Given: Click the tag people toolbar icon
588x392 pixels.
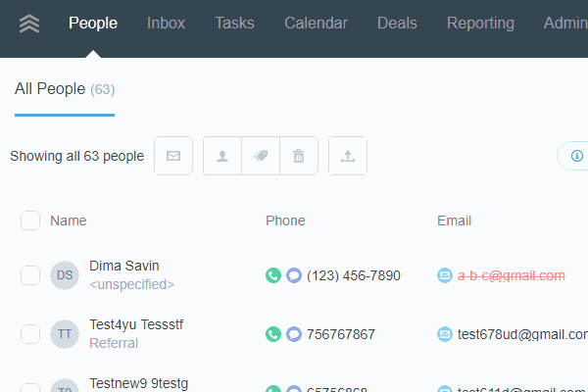Looking at the screenshot, I should pyautogui.click(x=261, y=156).
